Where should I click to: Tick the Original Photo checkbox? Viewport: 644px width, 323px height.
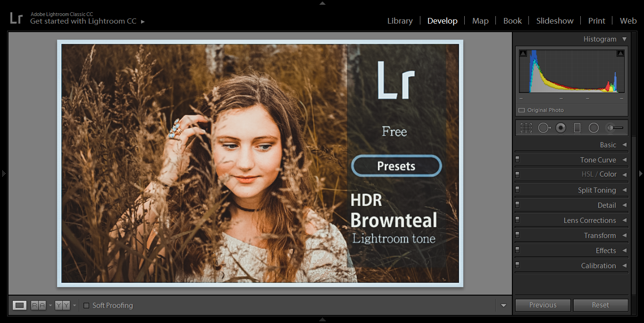click(x=521, y=110)
